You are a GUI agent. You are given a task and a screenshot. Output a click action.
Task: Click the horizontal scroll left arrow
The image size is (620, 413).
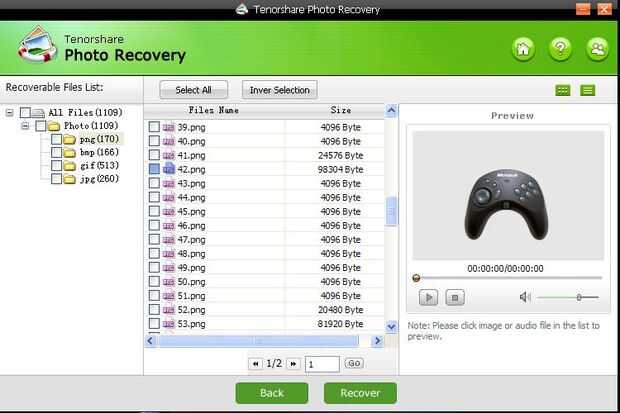(150, 341)
